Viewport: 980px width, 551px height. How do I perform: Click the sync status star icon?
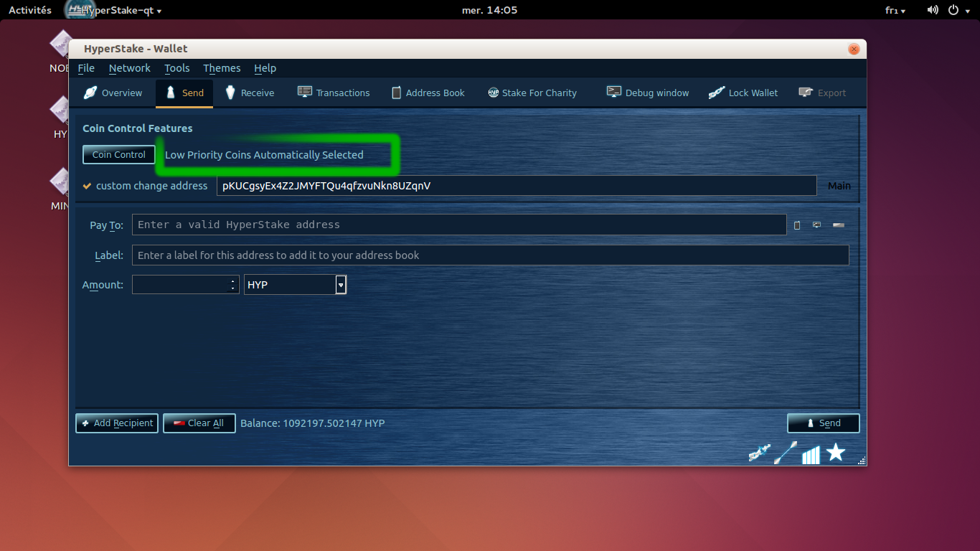tap(836, 452)
